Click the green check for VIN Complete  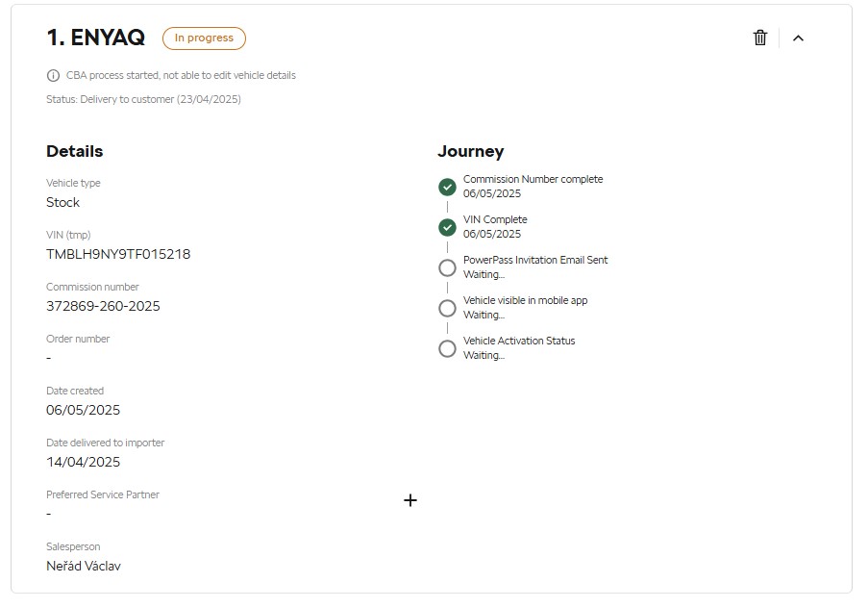coord(447,227)
